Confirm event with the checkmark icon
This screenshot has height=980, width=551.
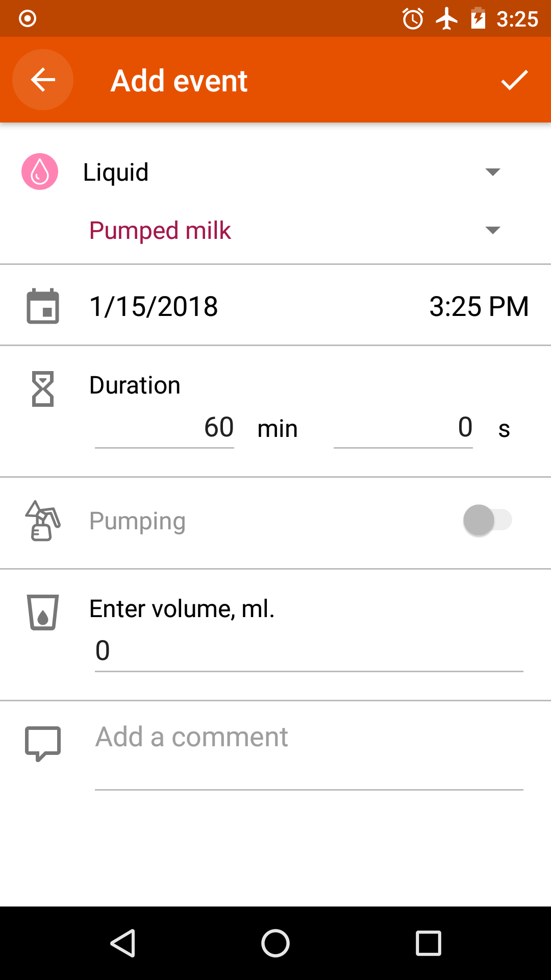pos(514,80)
